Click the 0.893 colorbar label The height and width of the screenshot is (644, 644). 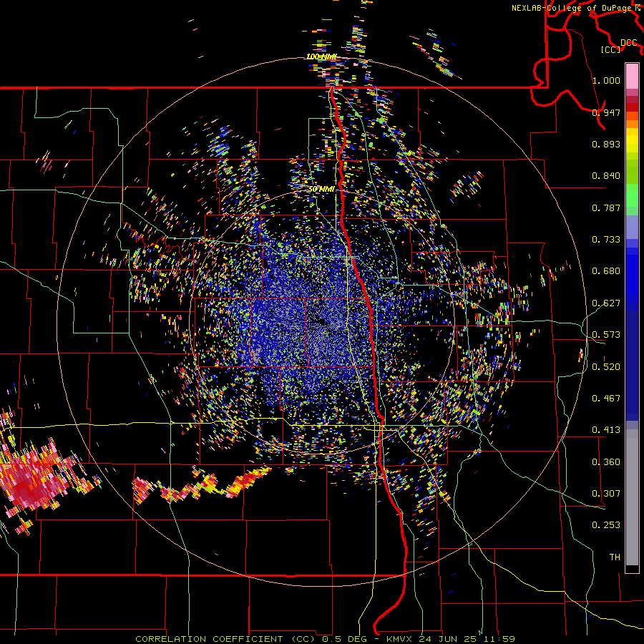point(606,144)
